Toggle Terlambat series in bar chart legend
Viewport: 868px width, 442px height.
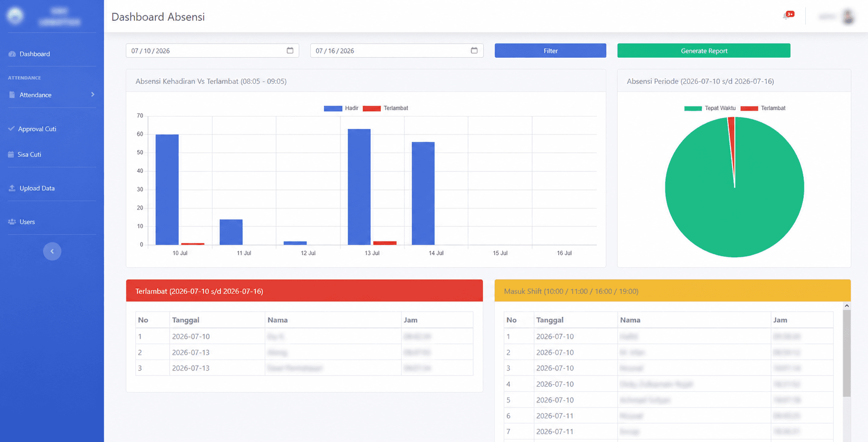click(385, 108)
